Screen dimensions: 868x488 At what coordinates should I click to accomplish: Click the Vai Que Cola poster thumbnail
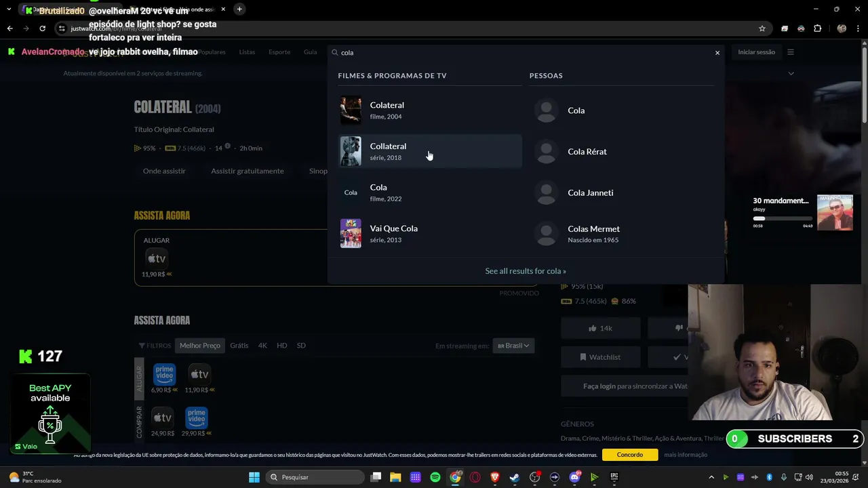(351, 234)
